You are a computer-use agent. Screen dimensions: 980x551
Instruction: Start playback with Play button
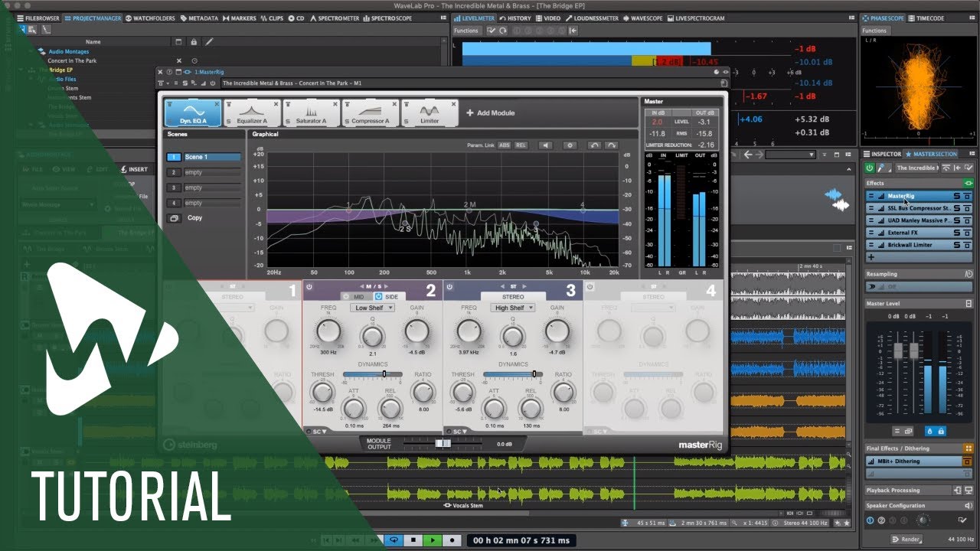433,540
